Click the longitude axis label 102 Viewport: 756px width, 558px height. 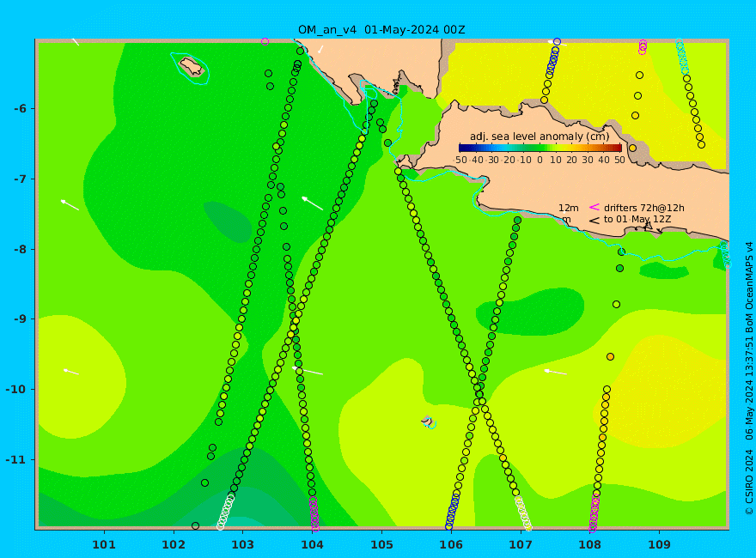pos(174,544)
